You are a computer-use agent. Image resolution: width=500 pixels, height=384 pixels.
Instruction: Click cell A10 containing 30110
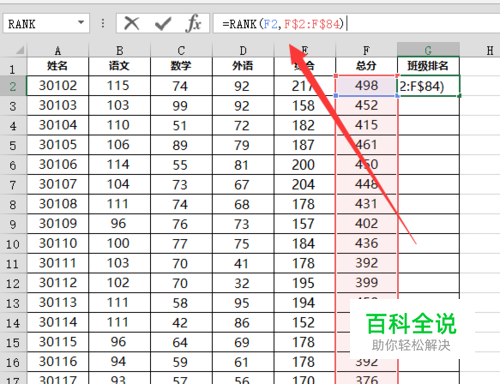pyautogui.click(x=58, y=243)
